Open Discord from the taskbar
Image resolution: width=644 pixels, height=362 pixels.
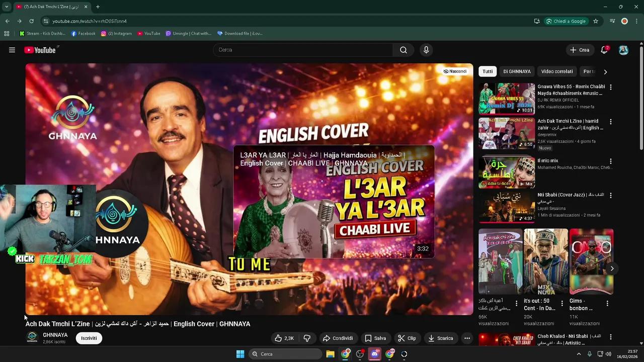pyautogui.click(x=374, y=354)
